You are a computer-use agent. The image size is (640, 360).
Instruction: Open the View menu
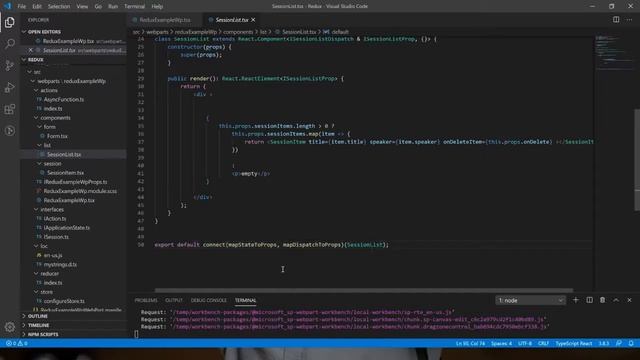click(x=82, y=7)
